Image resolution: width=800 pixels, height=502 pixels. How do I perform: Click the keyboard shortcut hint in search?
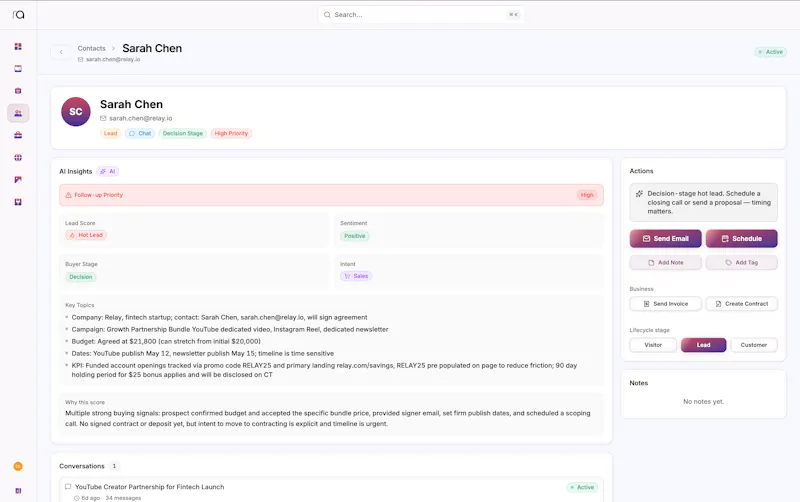click(513, 15)
